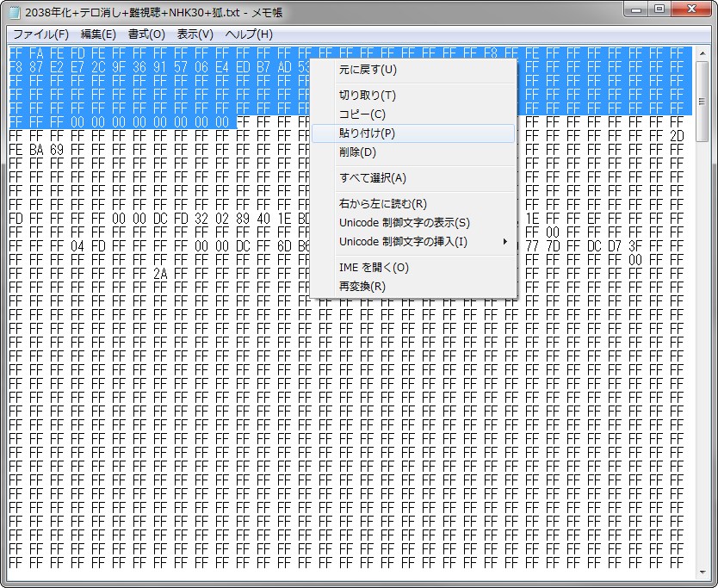The height and width of the screenshot is (588, 718).
Task: Click the vertical scrollbar up arrow
Action: tap(703, 53)
